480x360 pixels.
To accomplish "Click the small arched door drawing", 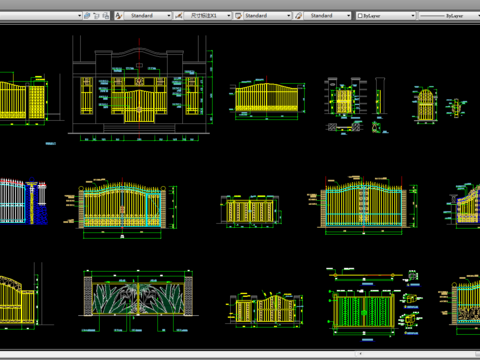I will [x=426, y=105].
